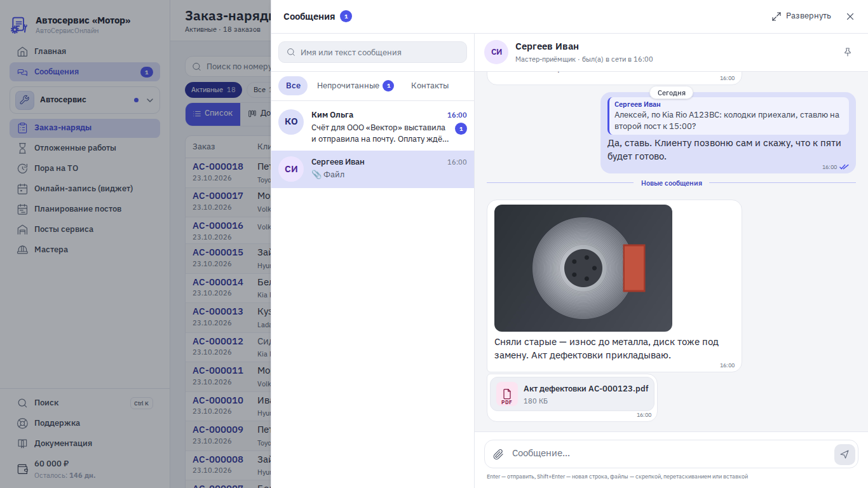Click the Поддержка lifebuoy icon
868x488 pixels.
click(x=23, y=423)
